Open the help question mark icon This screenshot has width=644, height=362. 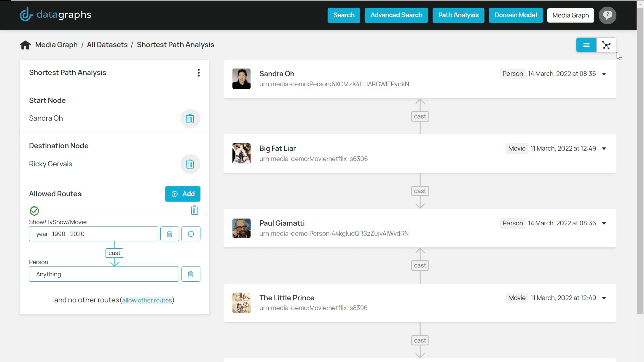pos(607,15)
